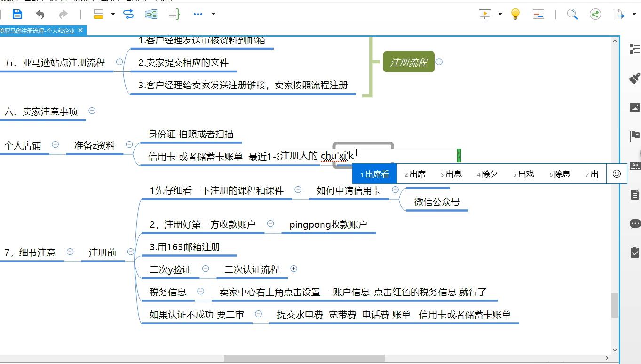Share the mind map

595,14
